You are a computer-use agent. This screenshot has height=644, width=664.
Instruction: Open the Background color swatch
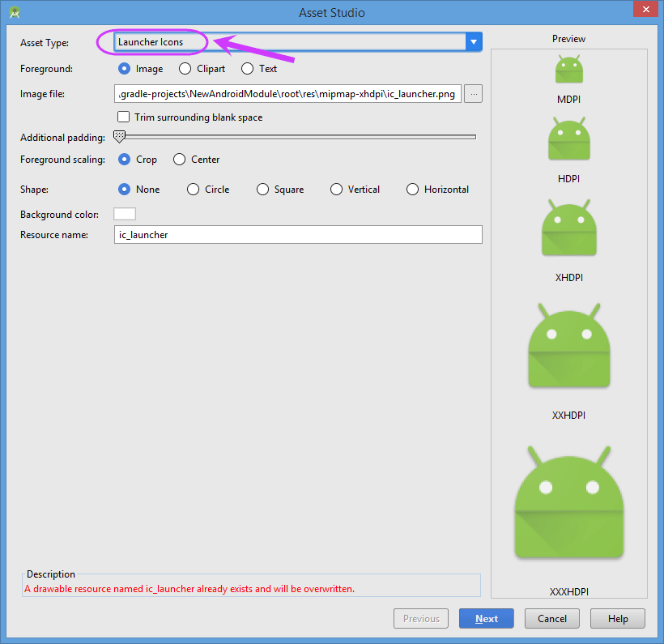[125, 214]
